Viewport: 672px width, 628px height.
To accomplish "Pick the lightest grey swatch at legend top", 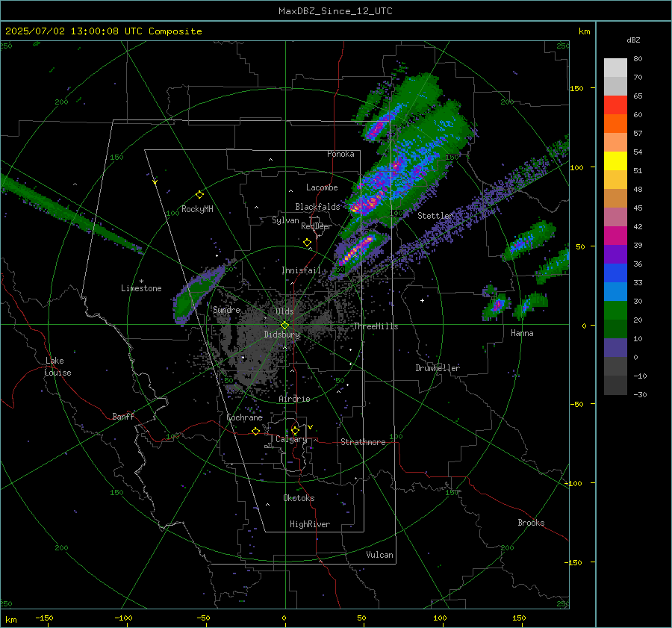I will pyautogui.click(x=615, y=68).
